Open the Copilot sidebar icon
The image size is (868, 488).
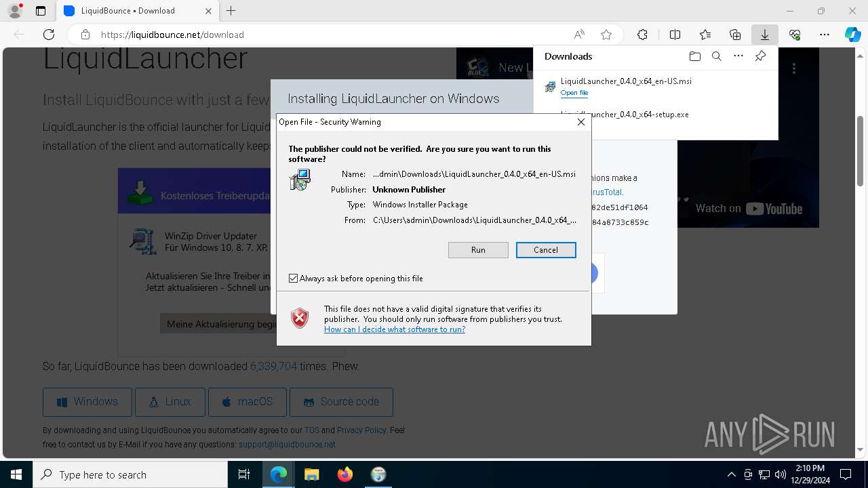pos(852,35)
